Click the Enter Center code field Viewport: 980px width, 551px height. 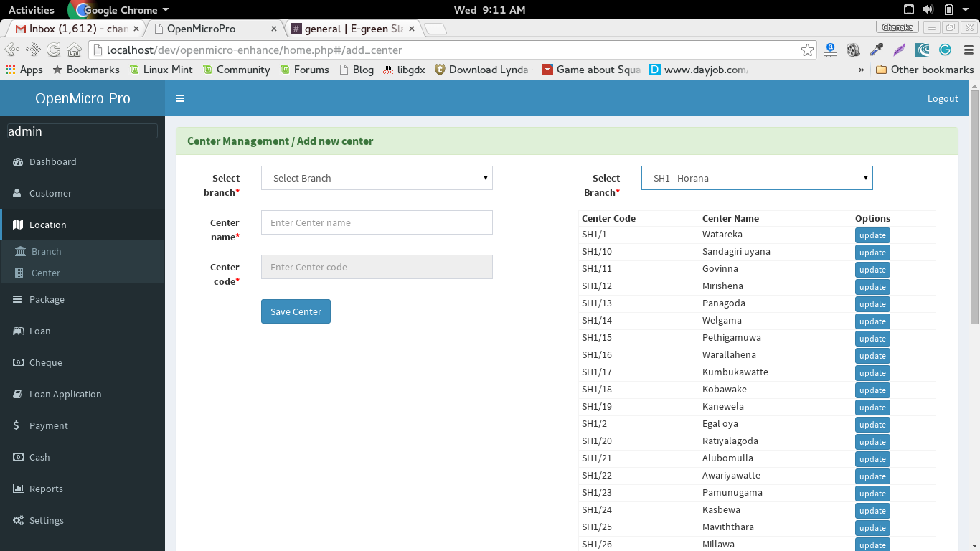[x=377, y=267]
